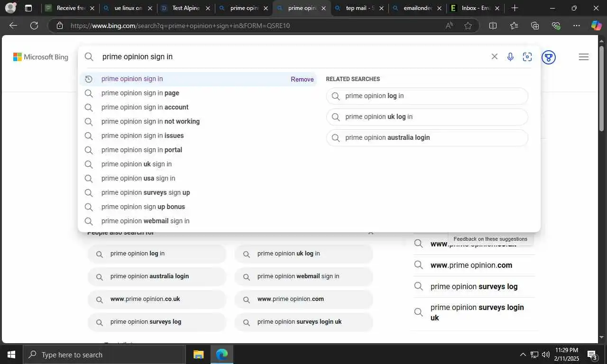Open File Explorer from taskbar
The width and height of the screenshot is (607, 364).
pyautogui.click(x=198, y=355)
